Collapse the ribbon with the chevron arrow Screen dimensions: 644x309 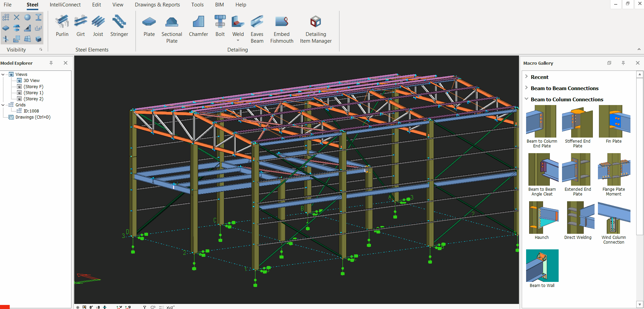[x=639, y=49]
